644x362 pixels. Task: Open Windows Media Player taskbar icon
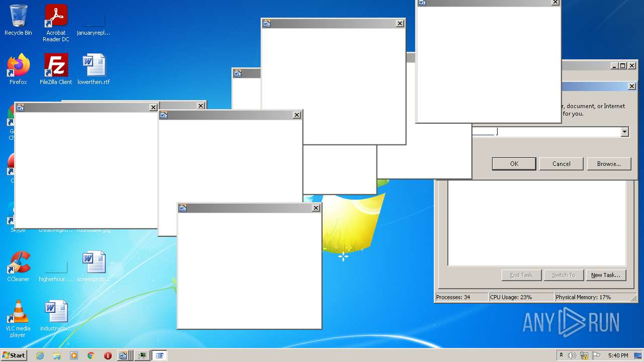[x=74, y=355]
